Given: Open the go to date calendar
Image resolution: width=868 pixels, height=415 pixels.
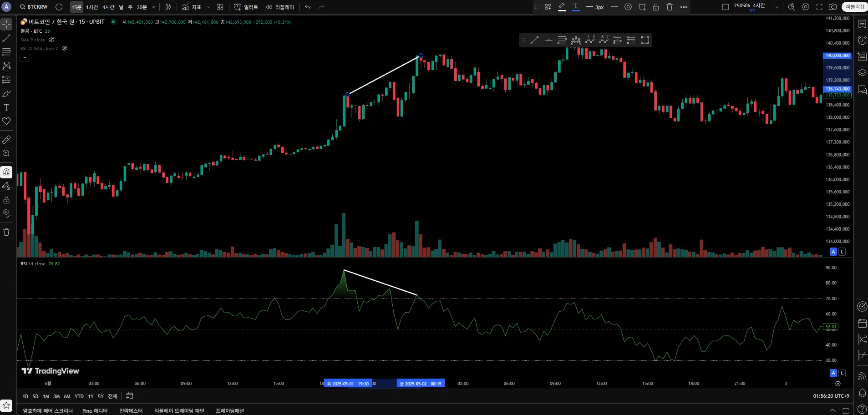Looking at the screenshot, I should (x=130, y=396).
